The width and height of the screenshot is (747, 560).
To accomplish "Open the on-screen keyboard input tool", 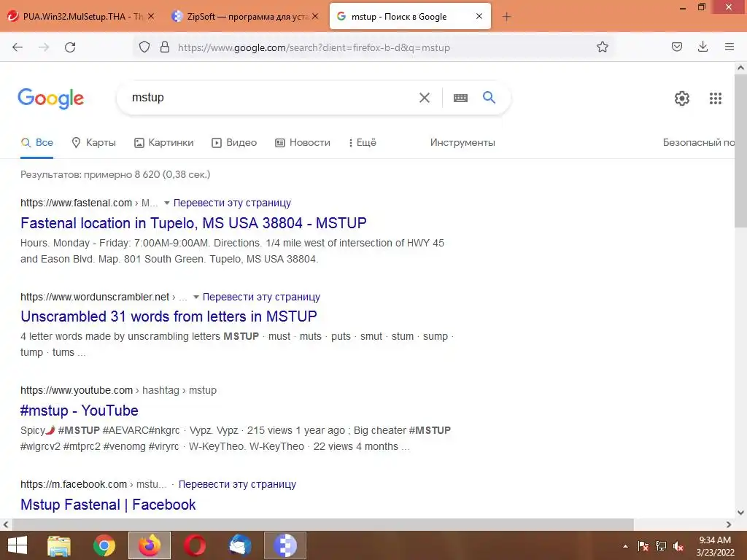I will pos(460,98).
